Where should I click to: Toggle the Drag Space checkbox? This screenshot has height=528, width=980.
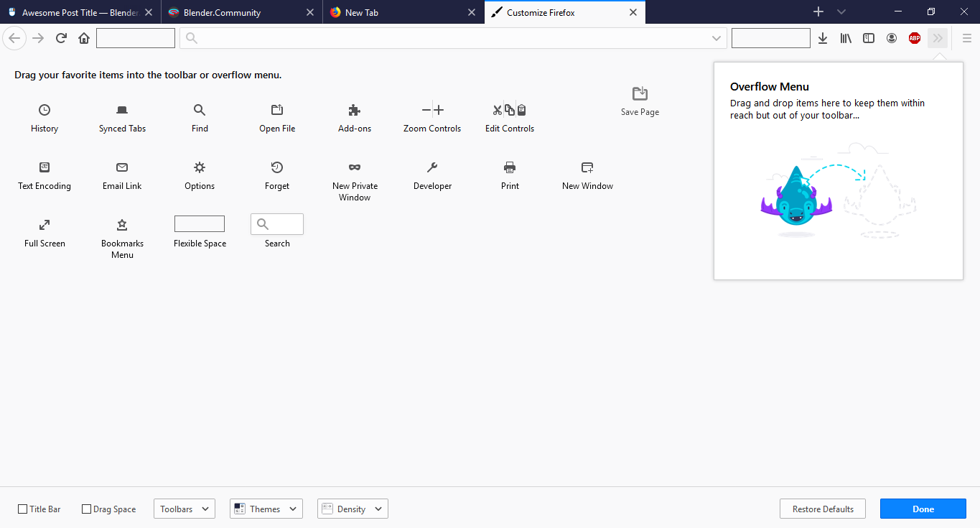87,509
